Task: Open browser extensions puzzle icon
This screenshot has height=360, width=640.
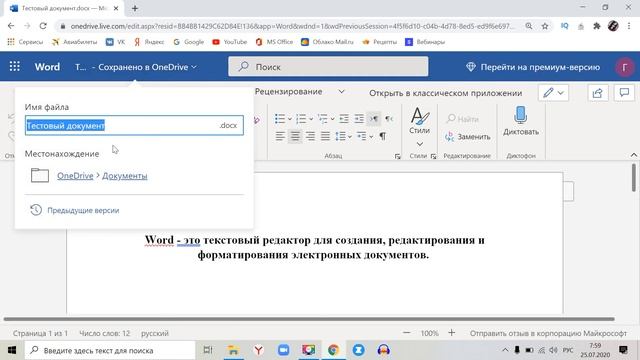Action: click(597, 26)
